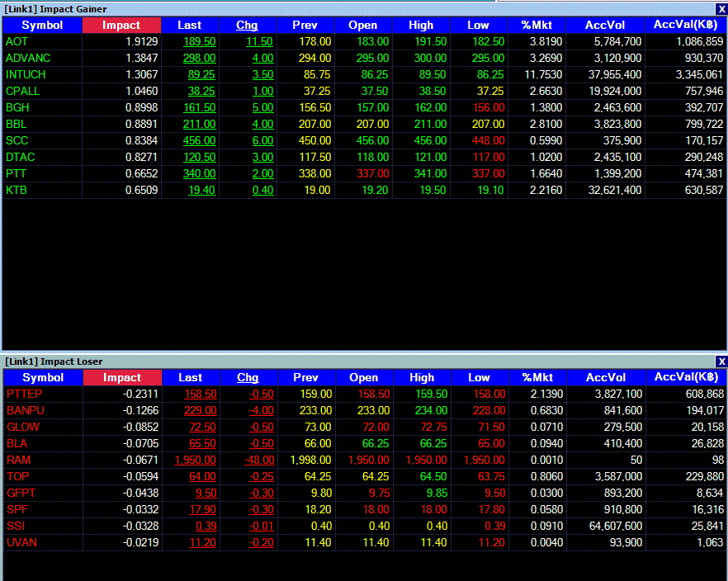Select UVAN symbol row
728x581 pixels.
tap(21, 542)
